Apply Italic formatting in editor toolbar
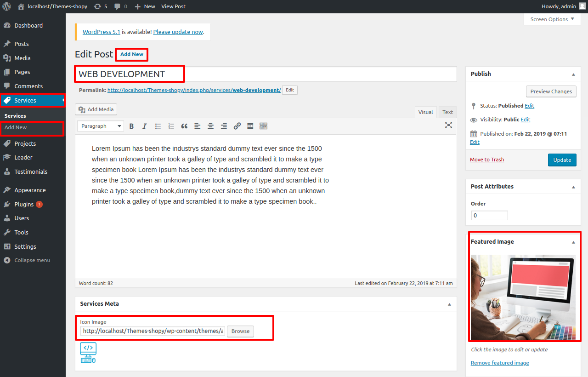The height and width of the screenshot is (377, 588). (x=144, y=126)
